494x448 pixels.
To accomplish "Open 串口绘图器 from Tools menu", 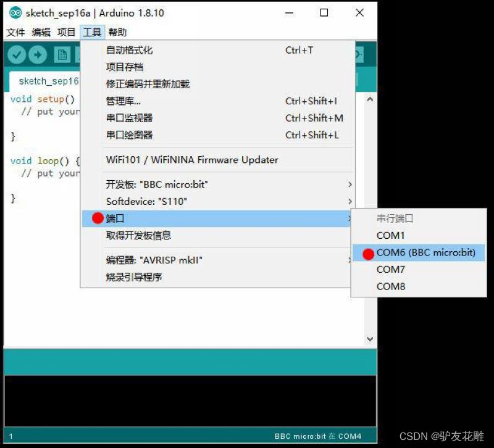I will (x=218, y=135).
